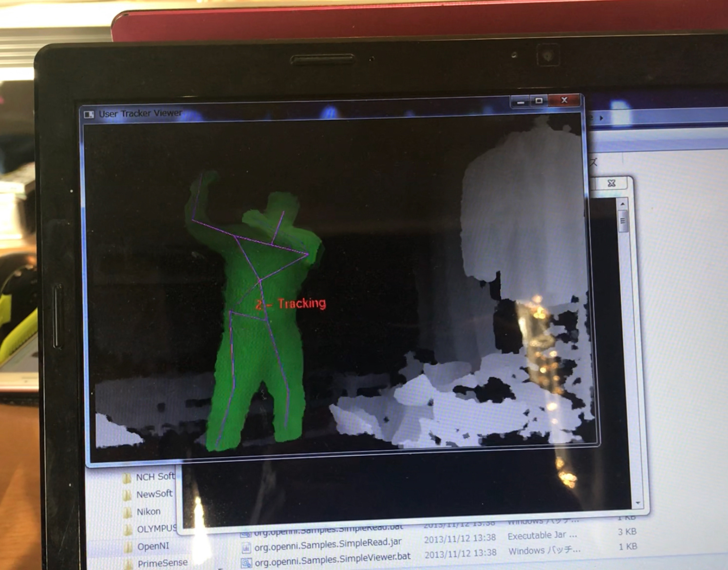The image size is (728, 570).
Task: Click the '2 - Tracking' label in viewer
Action: 291,304
